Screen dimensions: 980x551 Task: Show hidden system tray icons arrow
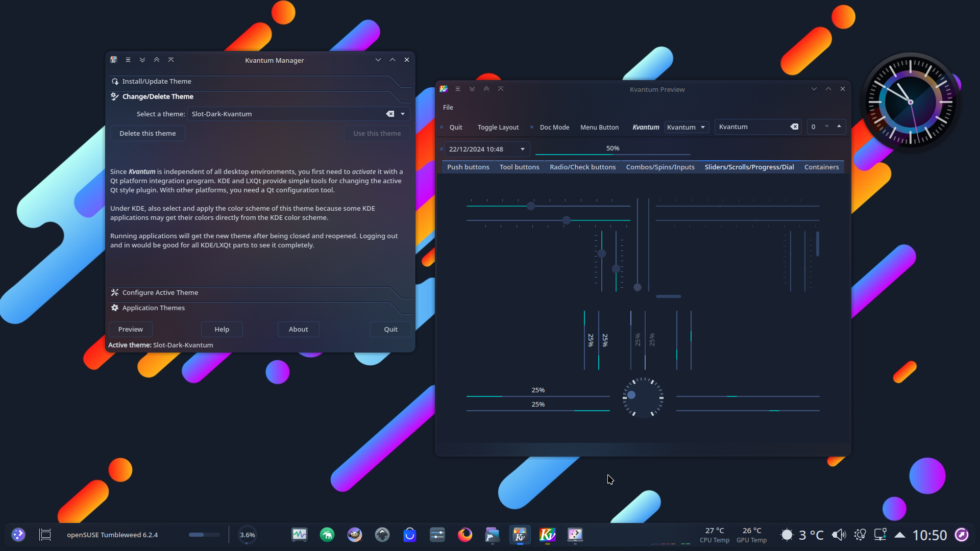(x=900, y=535)
